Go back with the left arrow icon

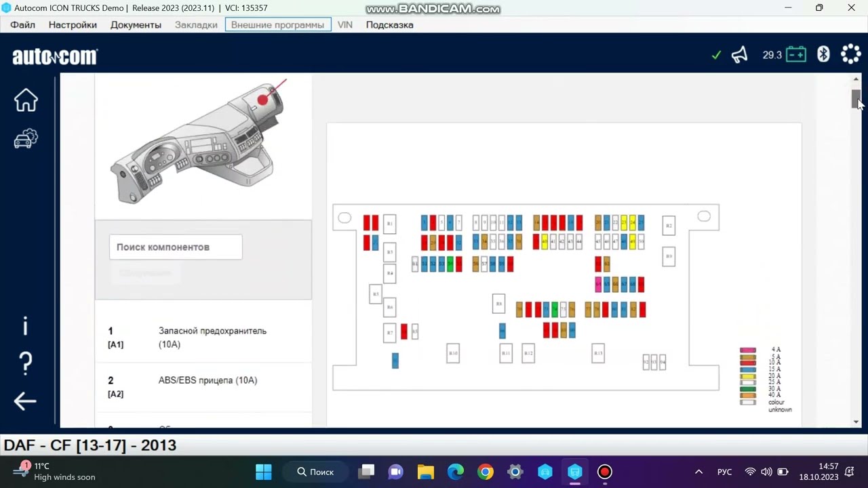(x=25, y=401)
